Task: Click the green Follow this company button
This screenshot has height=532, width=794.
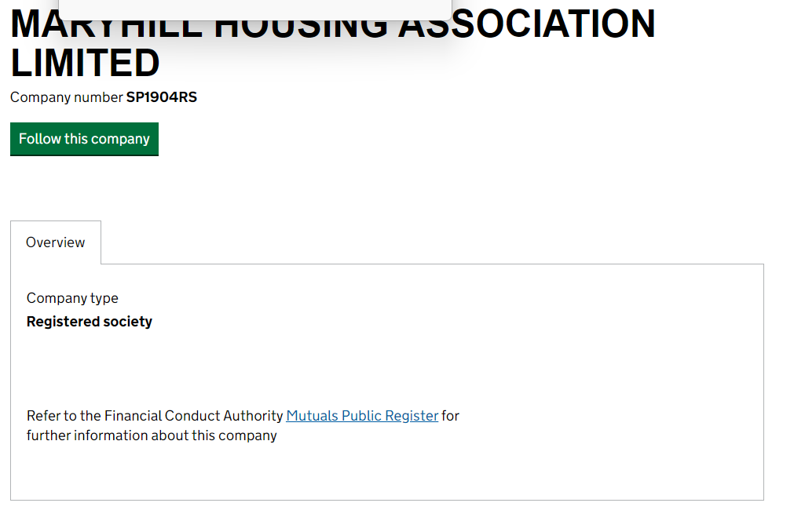Action: coord(84,139)
